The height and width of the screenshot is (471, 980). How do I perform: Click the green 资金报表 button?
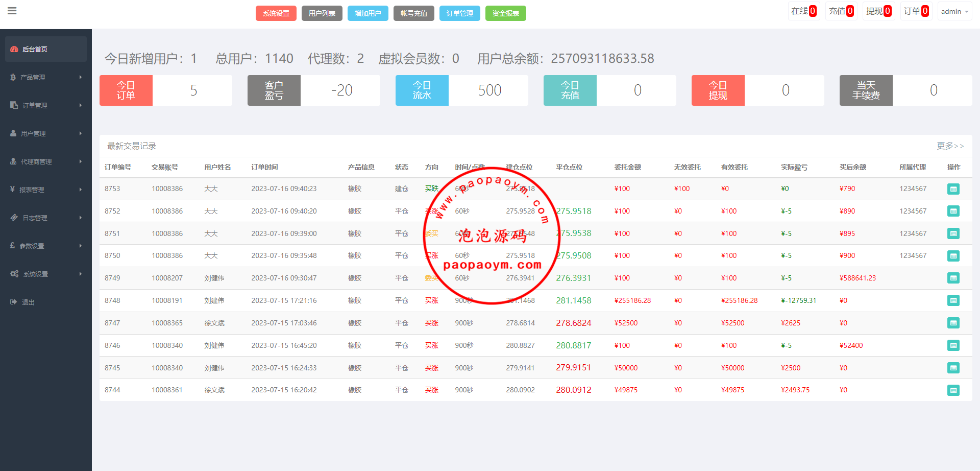pyautogui.click(x=505, y=13)
